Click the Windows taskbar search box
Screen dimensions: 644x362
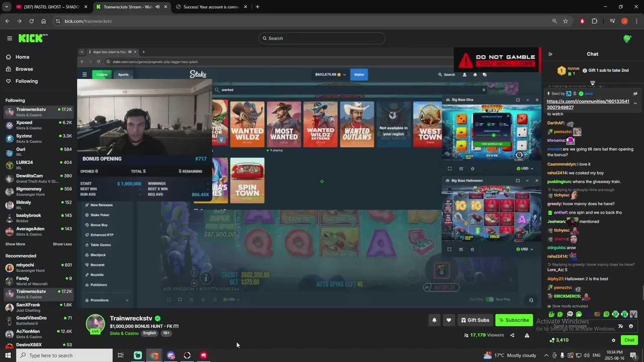point(64,355)
